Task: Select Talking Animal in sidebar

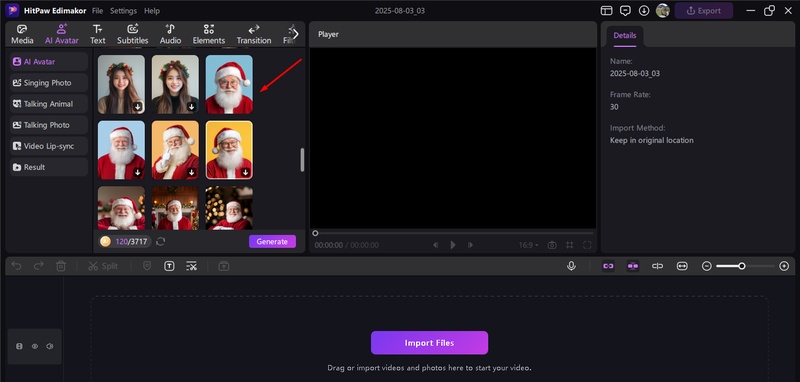Action: (49, 104)
